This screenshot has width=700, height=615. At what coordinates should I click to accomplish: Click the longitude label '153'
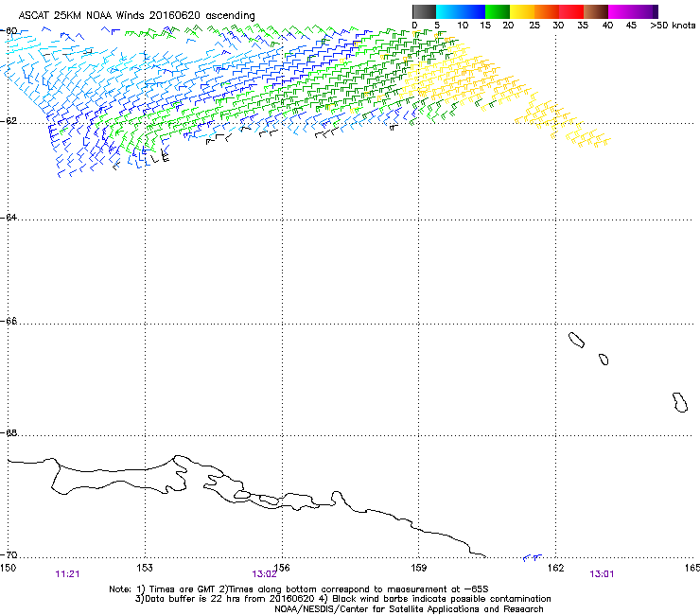145,568
